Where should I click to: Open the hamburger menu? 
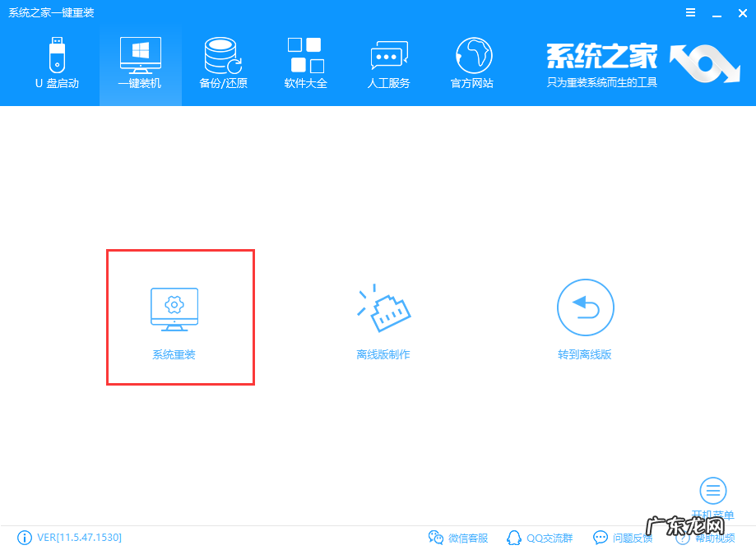point(689,12)
